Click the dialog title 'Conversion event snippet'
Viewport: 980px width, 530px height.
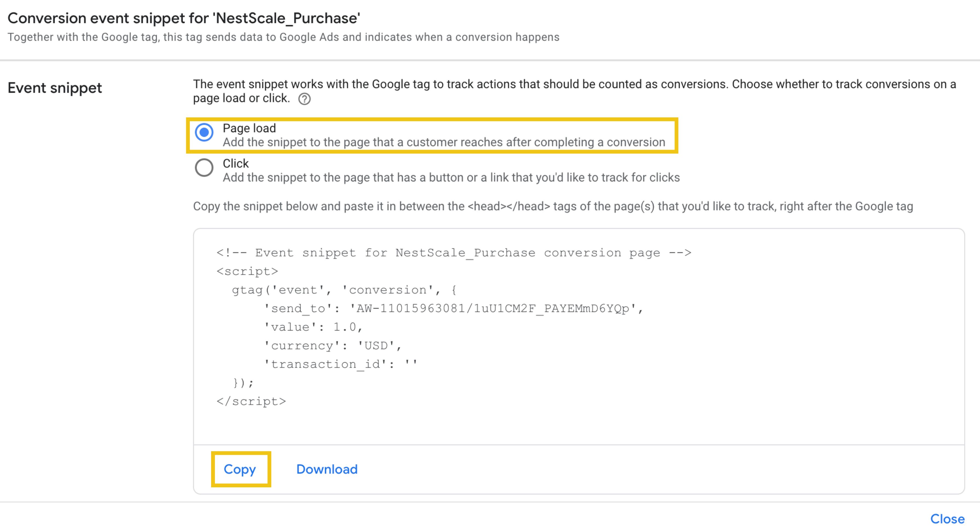pyautogui.click(x=184, y=18)
